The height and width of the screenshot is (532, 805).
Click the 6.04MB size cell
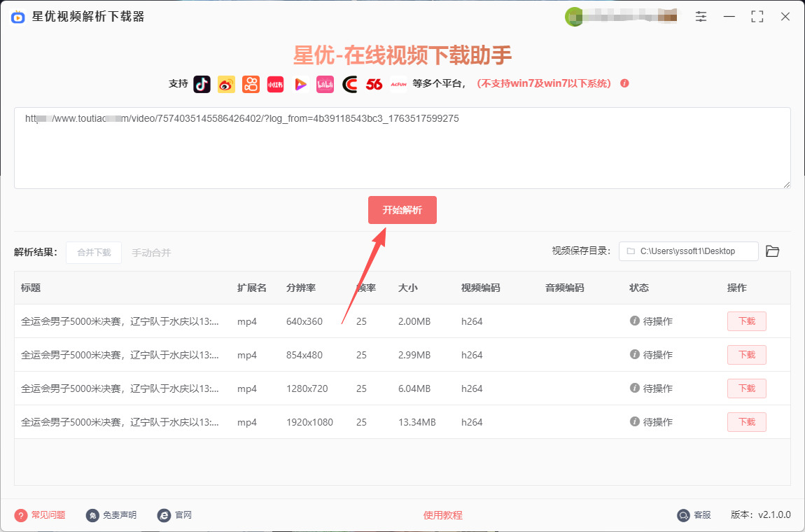(414, 388)
